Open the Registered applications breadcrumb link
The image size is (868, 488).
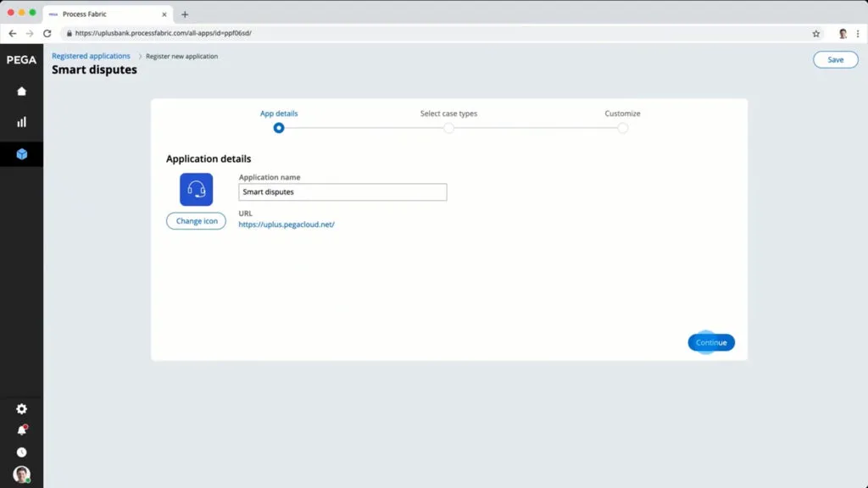coord(91,56)
